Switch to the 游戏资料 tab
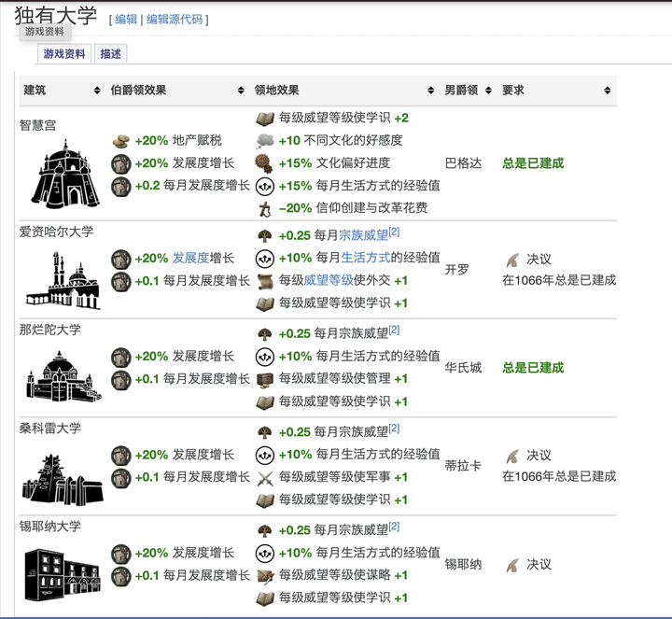 tap(64, 53)
